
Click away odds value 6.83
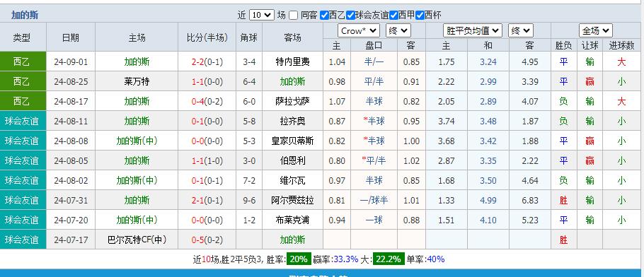[530, 200]
